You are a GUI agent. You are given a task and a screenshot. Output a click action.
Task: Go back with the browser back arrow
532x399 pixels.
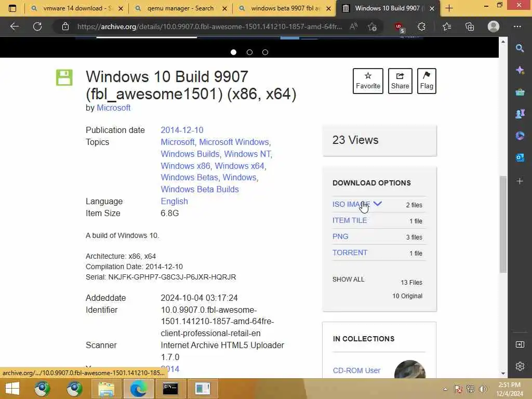tap(14, 26)
